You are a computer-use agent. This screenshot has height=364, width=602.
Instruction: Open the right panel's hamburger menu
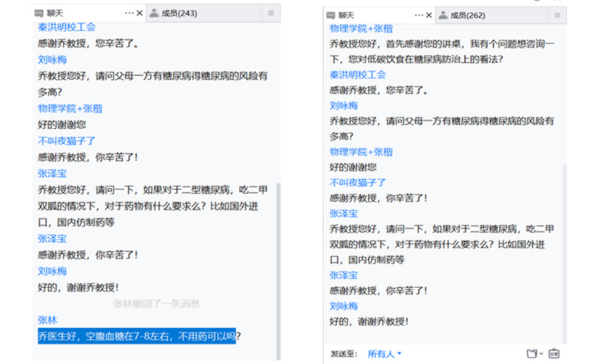tap(558, 15)
